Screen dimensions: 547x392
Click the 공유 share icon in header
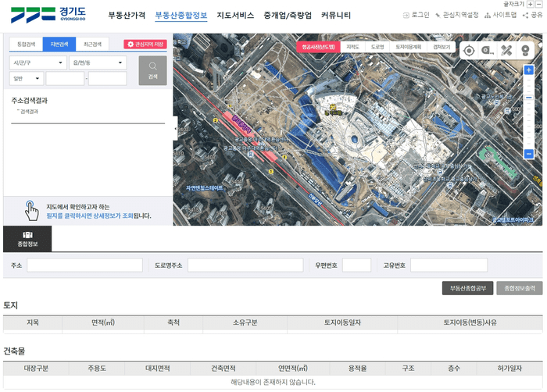(532, 15)
